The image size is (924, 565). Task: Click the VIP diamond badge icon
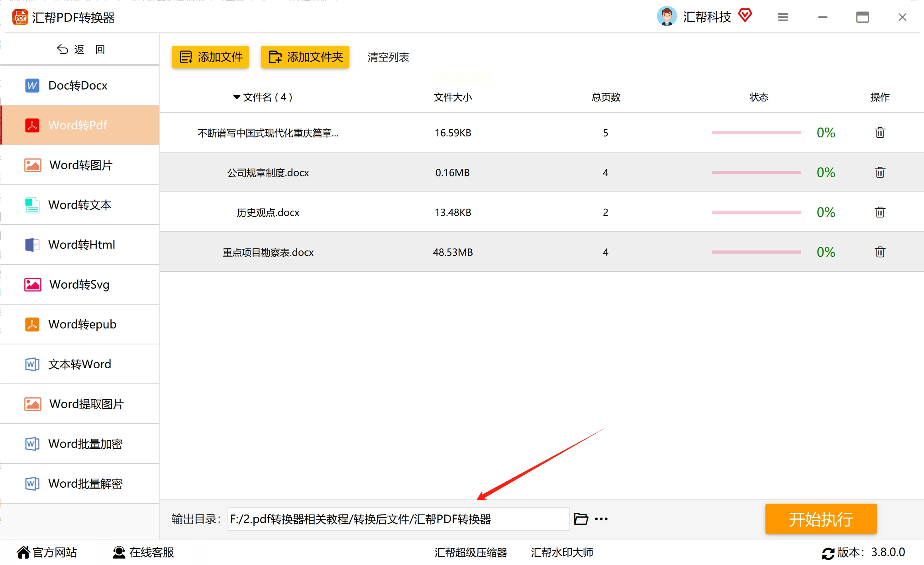(745, 16)
